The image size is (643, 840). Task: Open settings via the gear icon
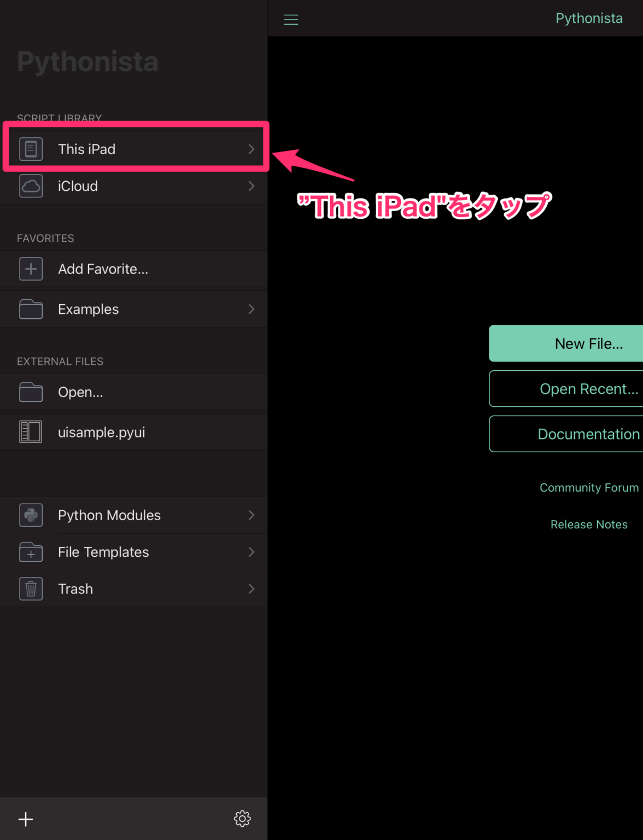point(242,819)
